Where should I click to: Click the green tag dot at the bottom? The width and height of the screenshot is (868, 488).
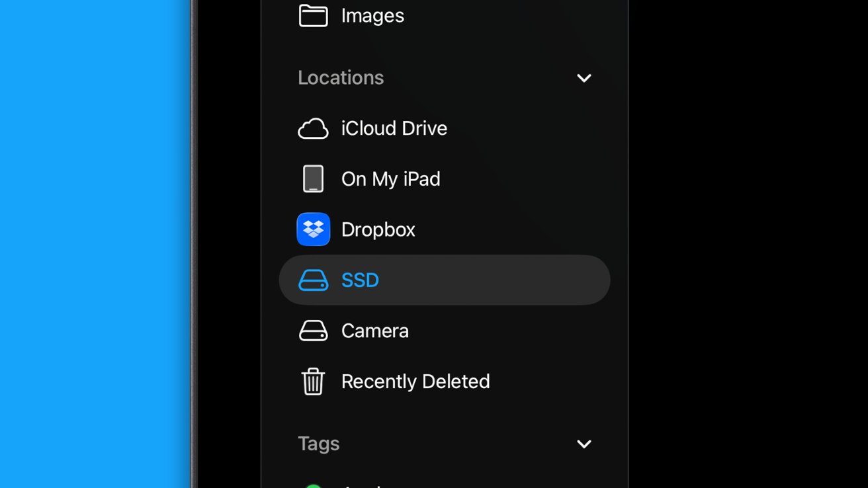[x=313, y=485]
